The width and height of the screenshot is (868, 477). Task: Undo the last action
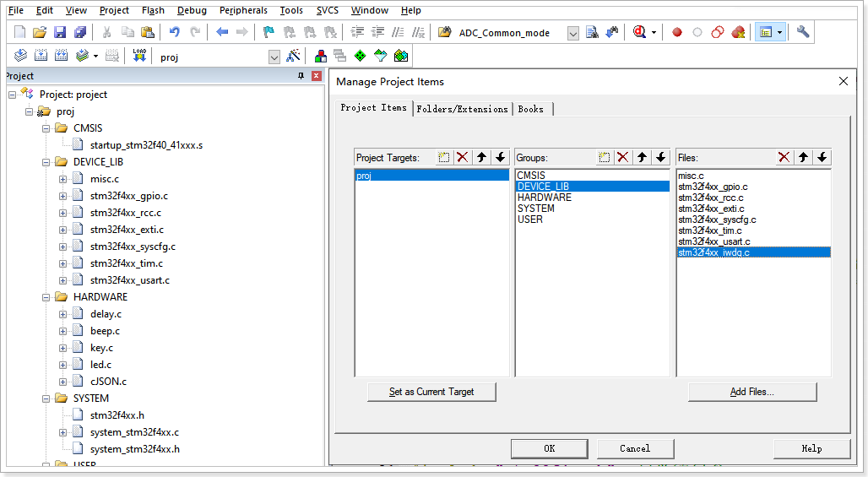(x=175, y=33)
